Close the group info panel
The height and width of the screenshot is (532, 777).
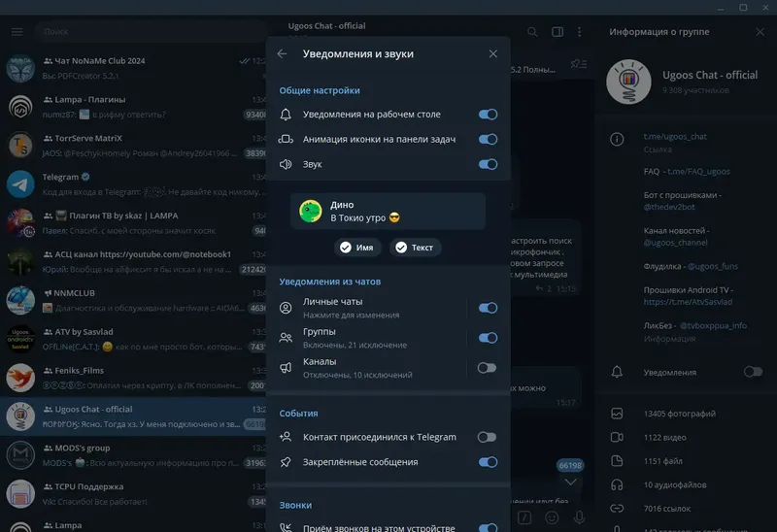click(760, 32)
